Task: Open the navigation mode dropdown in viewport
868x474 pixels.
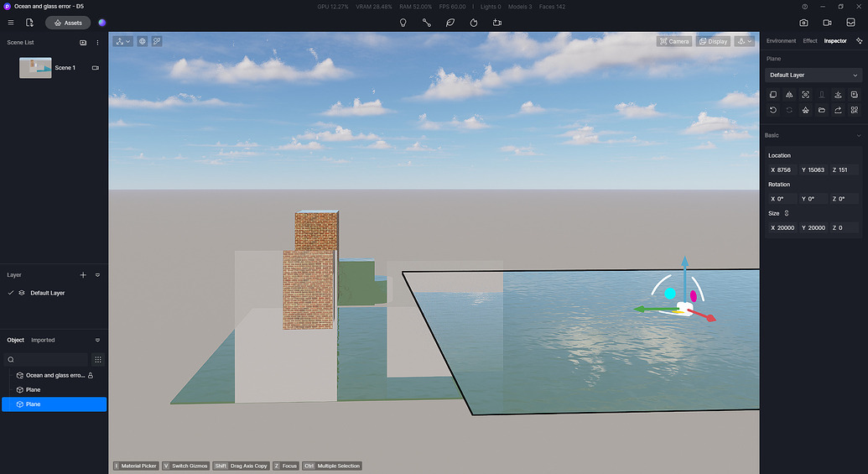Action: [x=744, y=42]
